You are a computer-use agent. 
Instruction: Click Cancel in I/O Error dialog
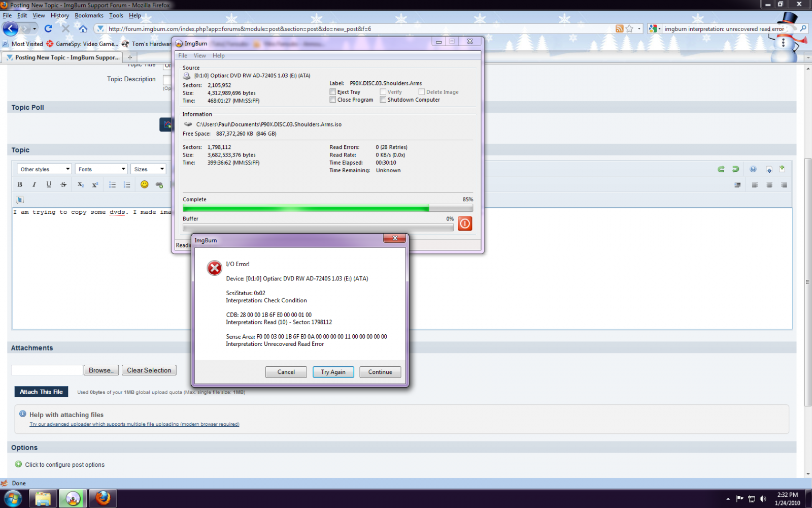click(x=286, y=372)
